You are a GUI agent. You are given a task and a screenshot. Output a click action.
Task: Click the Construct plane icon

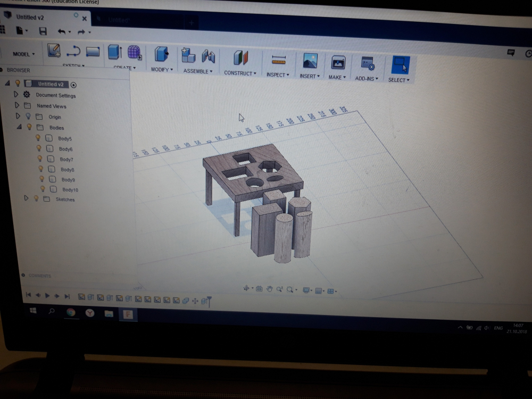pyautogui.click(x=240, y=57)
